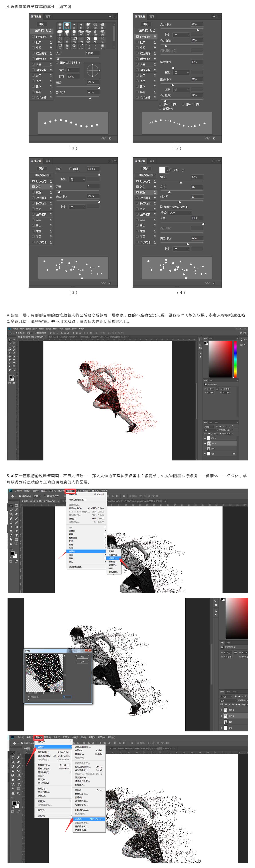Image resolution: width=255 pixels, height=868 pixels.
Task: Click the lock icon beside 形状动态 in panel (1)
Action: pos(51,37)
